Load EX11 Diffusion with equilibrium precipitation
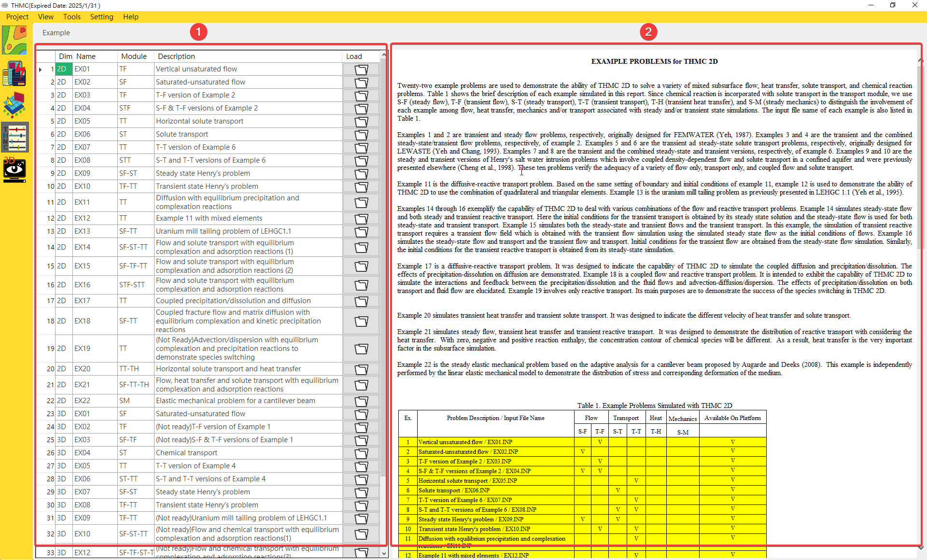927x560 pixels. coord(361,202)
